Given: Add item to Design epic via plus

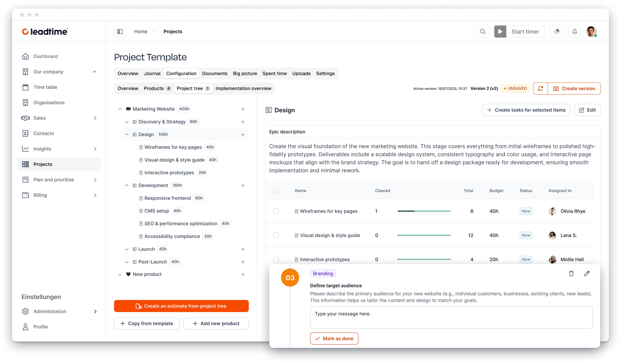Looking at the screenshot, I should pyautogui.click(x=243, y=135).
